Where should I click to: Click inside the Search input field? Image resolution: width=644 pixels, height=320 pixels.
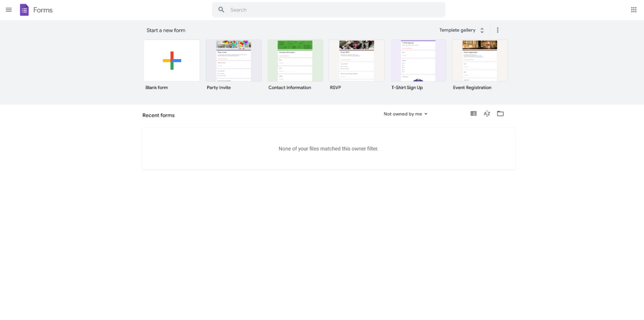293,9
